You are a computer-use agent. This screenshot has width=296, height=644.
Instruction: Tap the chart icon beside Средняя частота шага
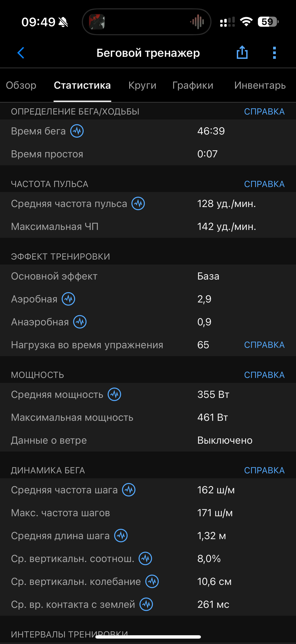coord(129,490)
